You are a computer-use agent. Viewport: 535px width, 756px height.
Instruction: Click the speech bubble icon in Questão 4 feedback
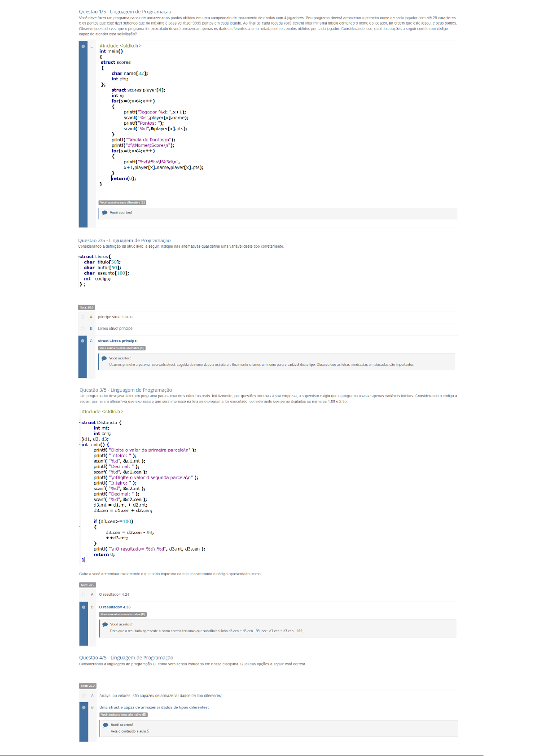coord(105,725)
